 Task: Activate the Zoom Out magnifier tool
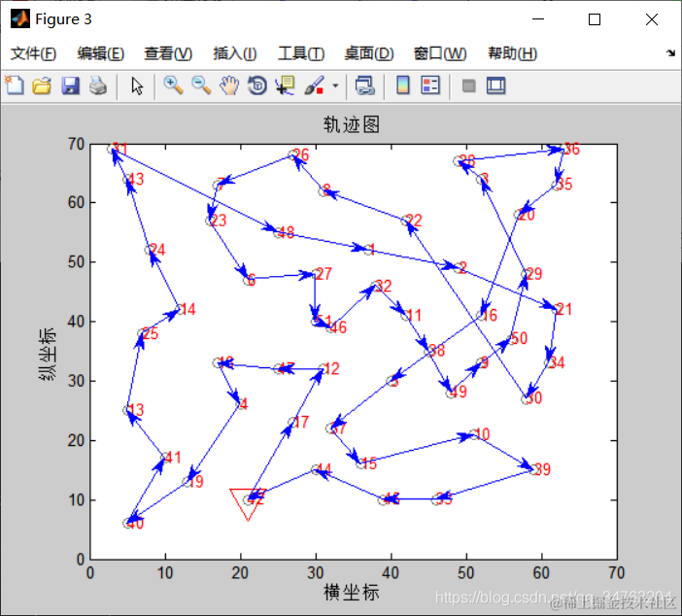point(201,86)
